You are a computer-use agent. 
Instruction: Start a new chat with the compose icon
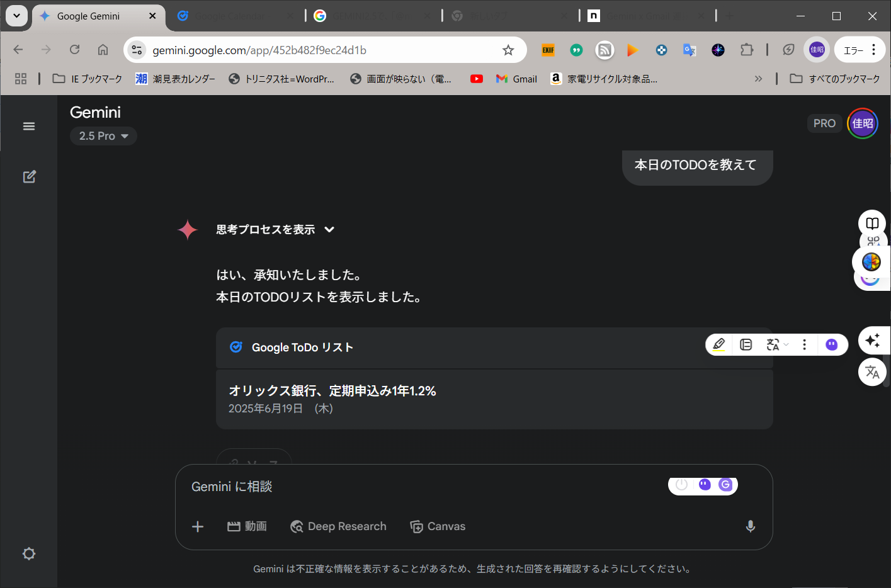(29, 177)
